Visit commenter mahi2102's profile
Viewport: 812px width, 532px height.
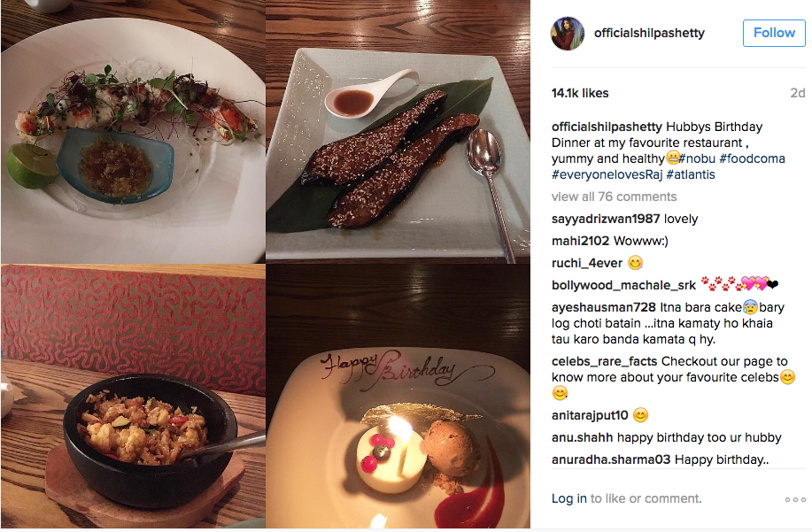pyautogui.click(x=580, y=241)
